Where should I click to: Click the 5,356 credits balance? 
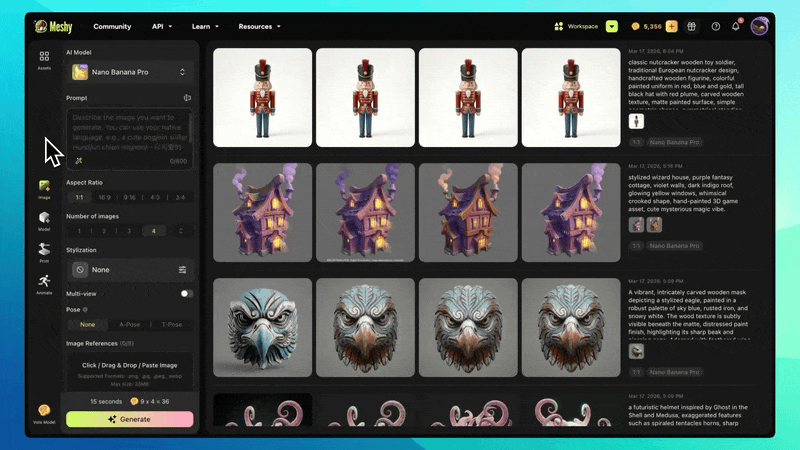[653, 27]
